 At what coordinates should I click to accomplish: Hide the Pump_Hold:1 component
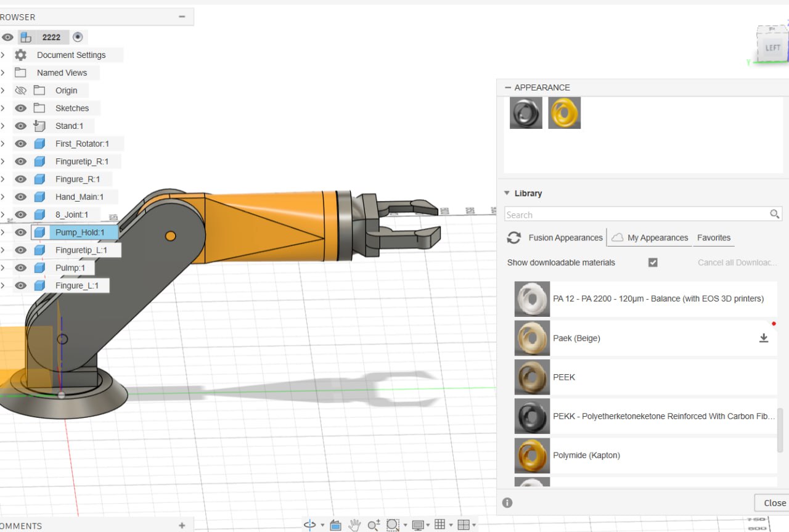20,232
